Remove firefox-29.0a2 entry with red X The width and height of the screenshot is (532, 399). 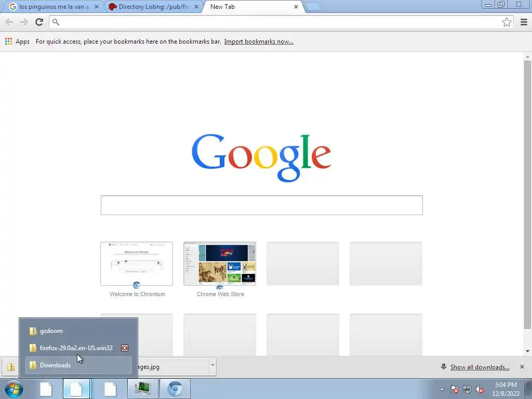coord(125,348)
